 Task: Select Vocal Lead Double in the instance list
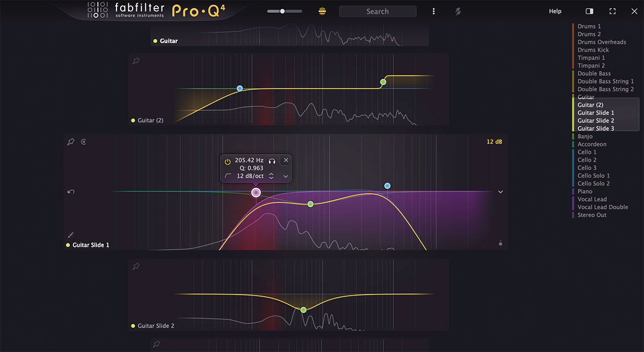coord(603,207)
